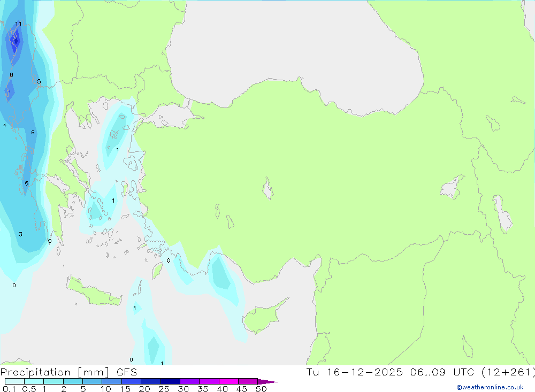The width and height of the screenshot is (535, 392).
Task: Click legend label '15'
Action: click(125, 389)
